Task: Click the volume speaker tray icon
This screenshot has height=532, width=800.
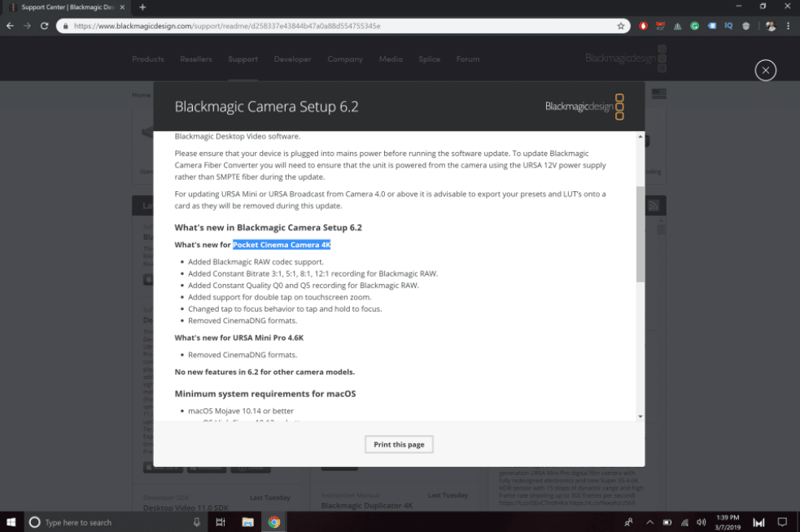Action: tap(701, 522)
